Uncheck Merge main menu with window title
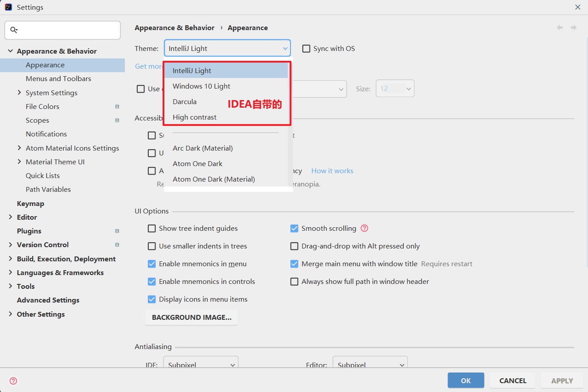This screenshot has width=588, height=392. tap(294, 264)
